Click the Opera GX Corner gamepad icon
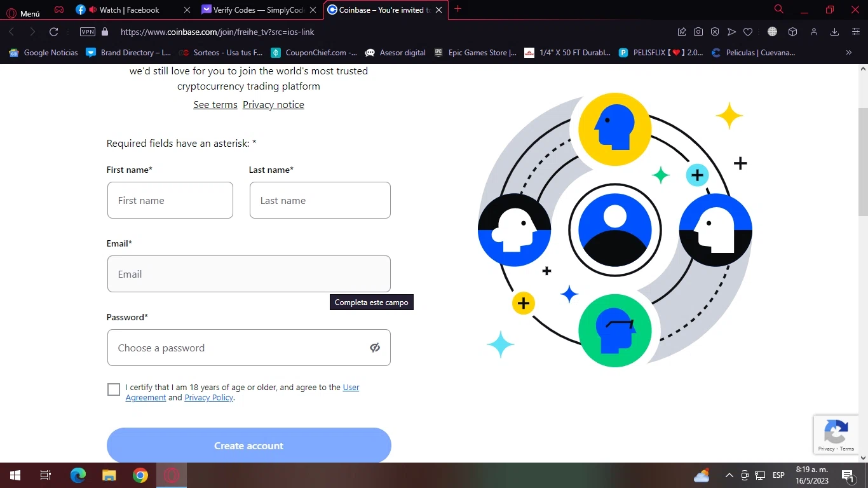Screen dimensions: 868x488 tap(58, 10)
